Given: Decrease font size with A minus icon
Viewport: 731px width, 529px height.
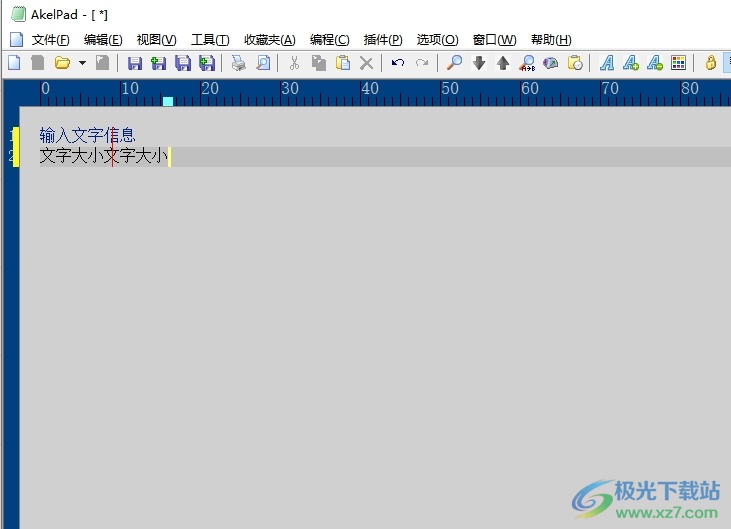Looking at the screenshot, I should click(x=655, y=63).
